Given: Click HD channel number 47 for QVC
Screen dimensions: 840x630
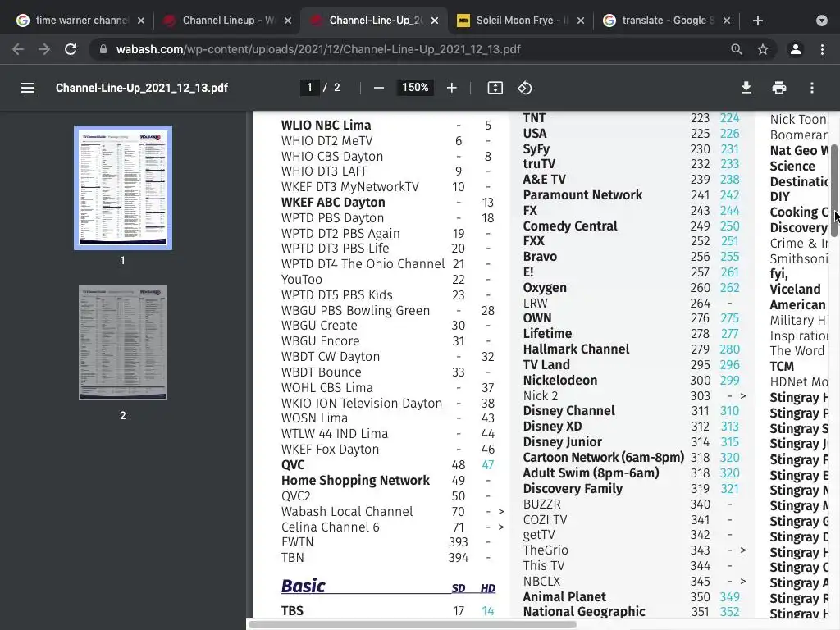Looking at the screenshot, I should [x=487, y=465].
